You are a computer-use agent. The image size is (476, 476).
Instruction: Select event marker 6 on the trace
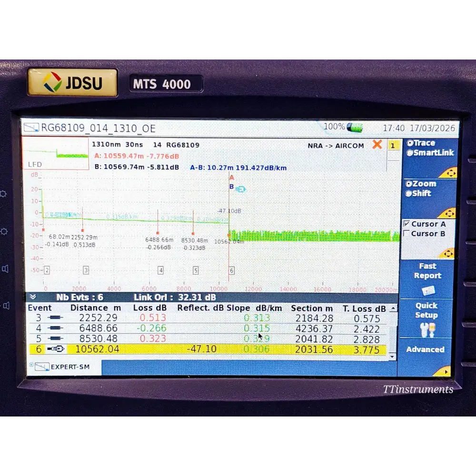[232, 270]
